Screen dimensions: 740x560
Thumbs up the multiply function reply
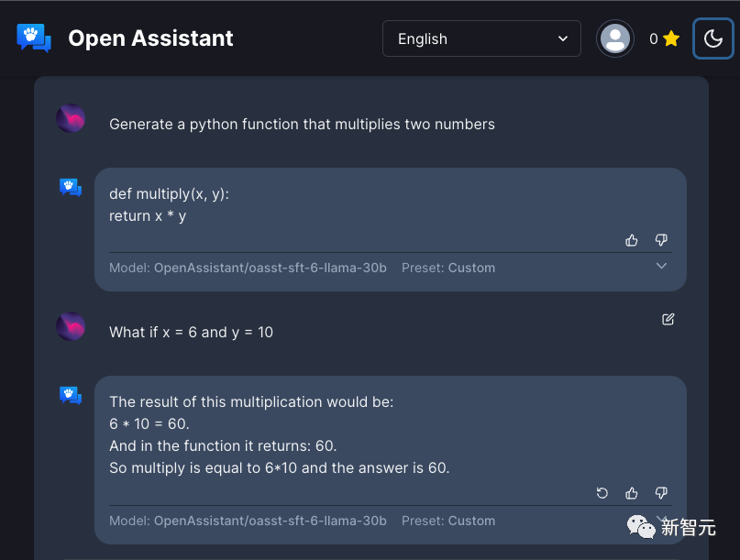[x=632, y=240]
